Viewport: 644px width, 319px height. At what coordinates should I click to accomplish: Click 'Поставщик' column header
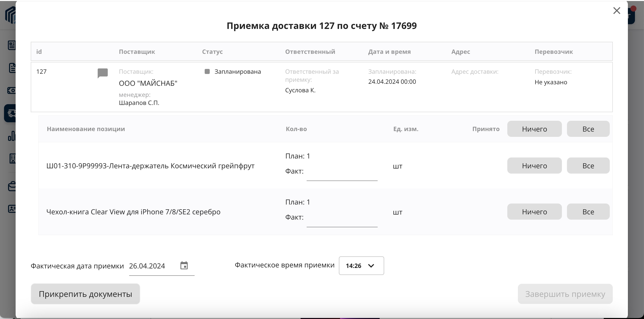[137, 52]
